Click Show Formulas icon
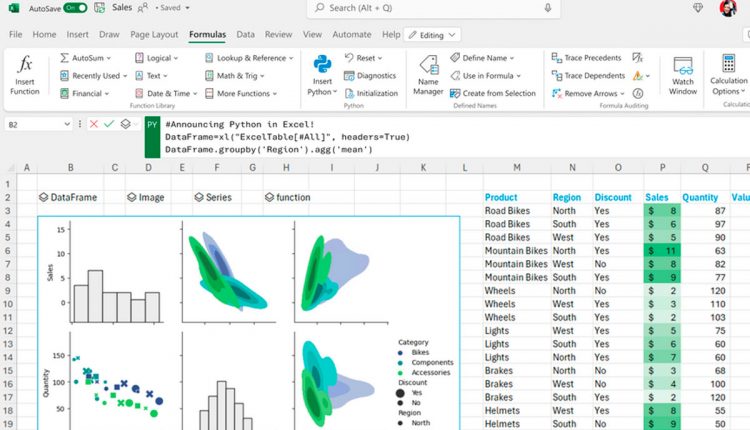Viewport: 750px width, 430px height. tap(638, 58)
